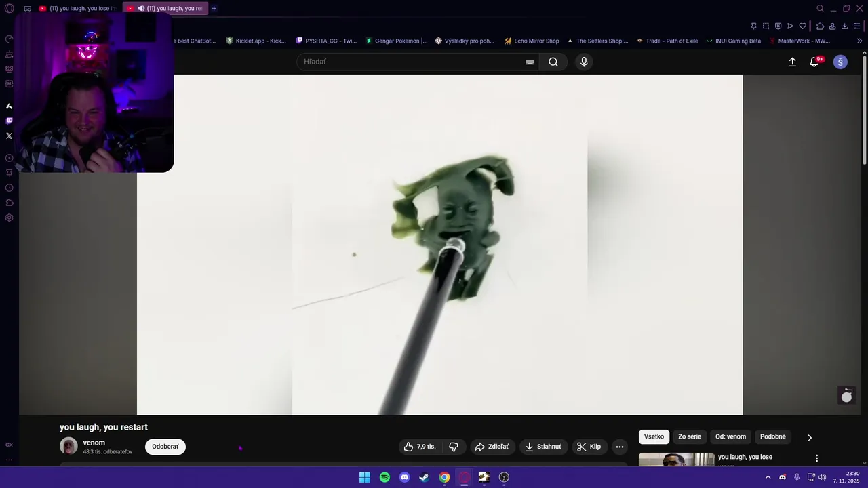The width and height of the screenshot is (868, 488).
Task: Open Echo Mirror Shop bookmark
Action: coord(532,41)
